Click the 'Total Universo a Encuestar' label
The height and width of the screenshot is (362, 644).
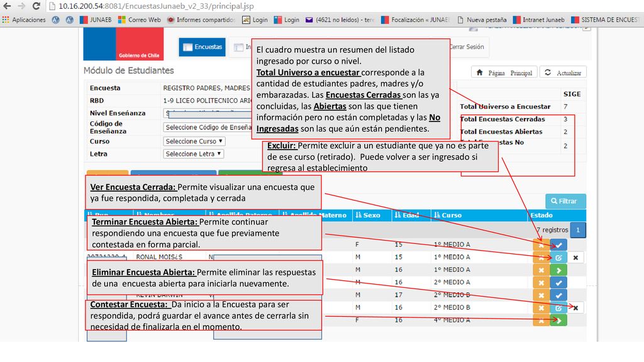[505, 106]
